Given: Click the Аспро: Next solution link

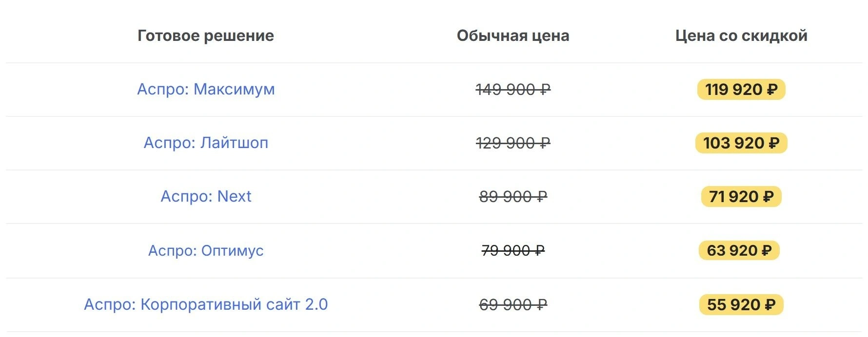Looking at the screenshot, I should [206, 196].
